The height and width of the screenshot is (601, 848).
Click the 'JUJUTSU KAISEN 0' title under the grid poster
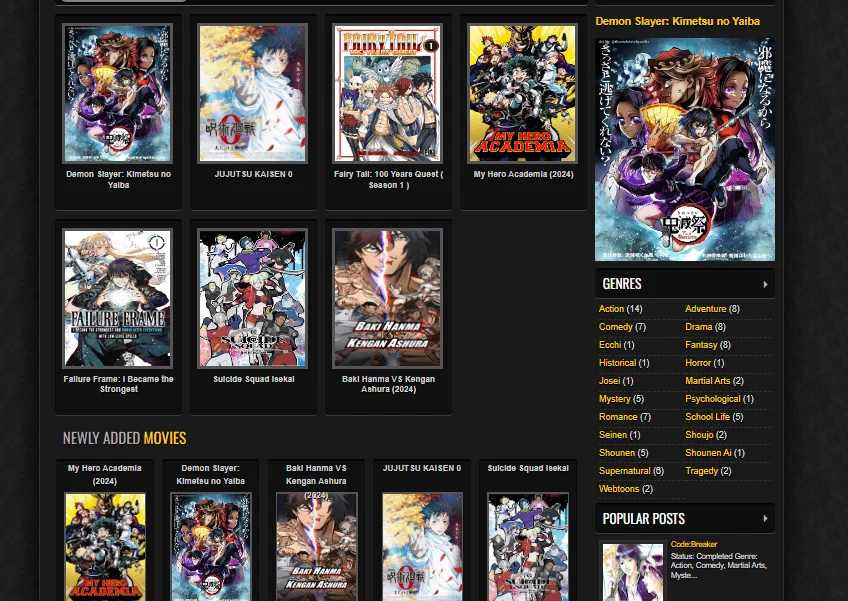tap(254, 174)
